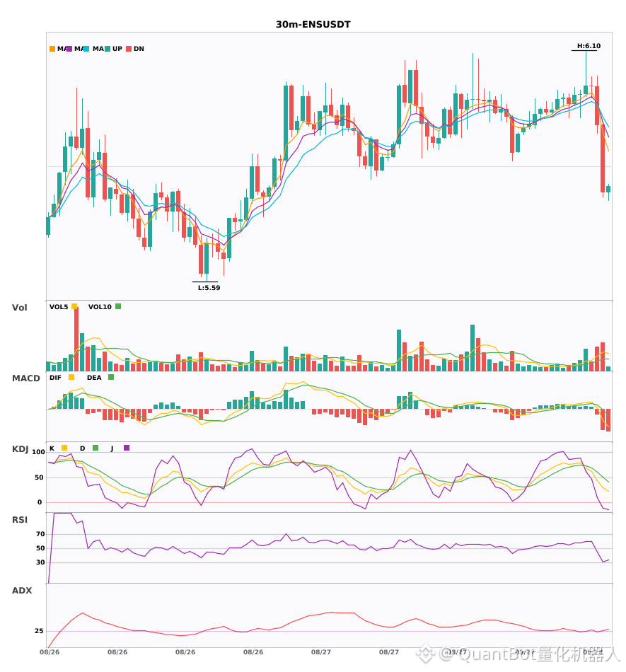Click the DN legend text
Image resolution: width=626 pixels, height=672 pixels.
(139, 49)
